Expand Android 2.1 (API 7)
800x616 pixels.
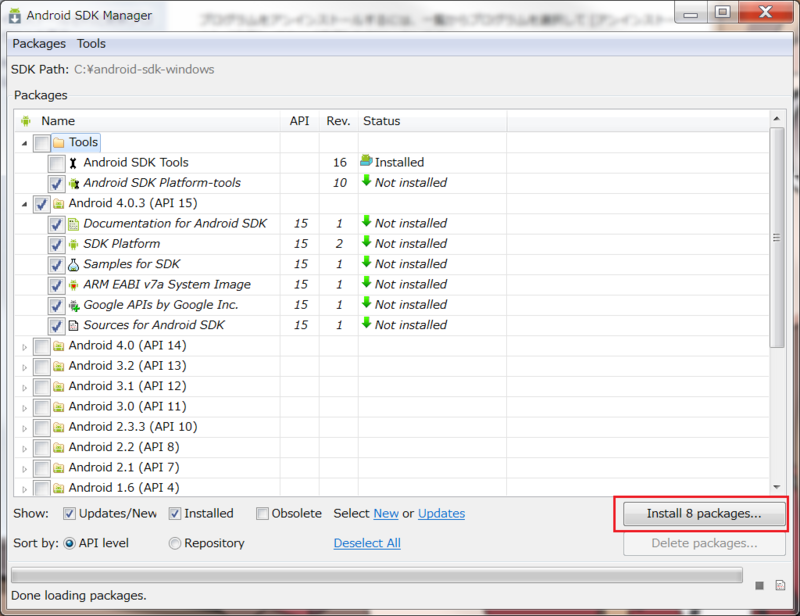coord(24,469)
